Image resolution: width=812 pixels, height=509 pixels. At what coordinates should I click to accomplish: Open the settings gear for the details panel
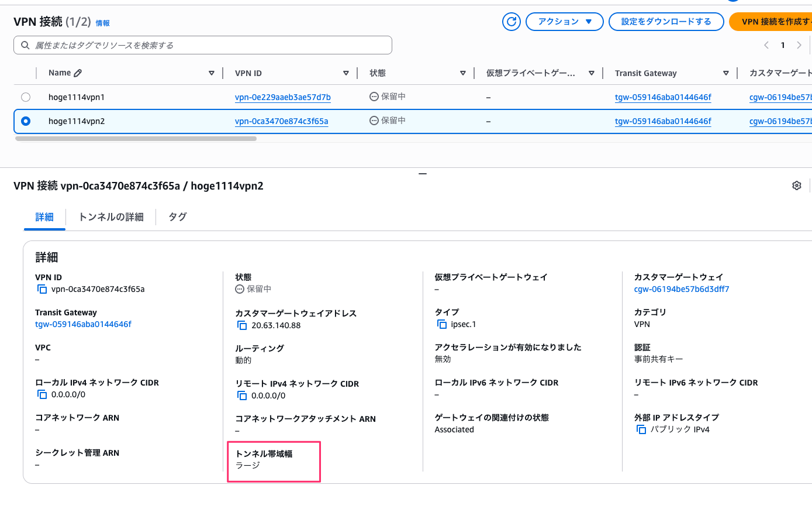[796, 185]
